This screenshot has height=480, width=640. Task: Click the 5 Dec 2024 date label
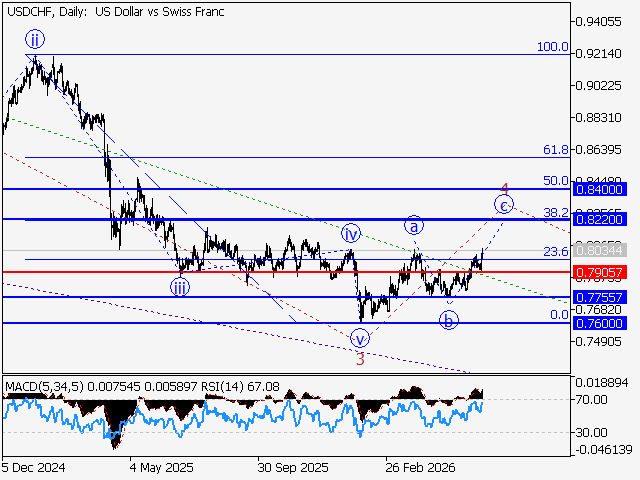pyautogui.click(x=33, y=467)
